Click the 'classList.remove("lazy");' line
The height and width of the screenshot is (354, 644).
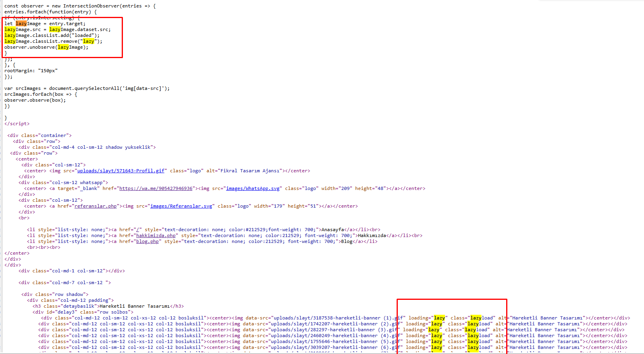tap(53, 41)
